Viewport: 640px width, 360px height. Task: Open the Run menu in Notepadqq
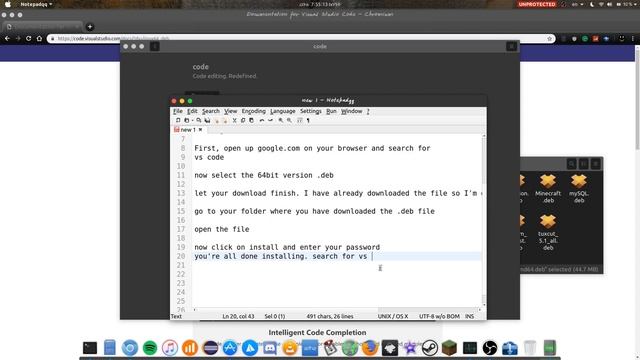[x=331, y=111]
